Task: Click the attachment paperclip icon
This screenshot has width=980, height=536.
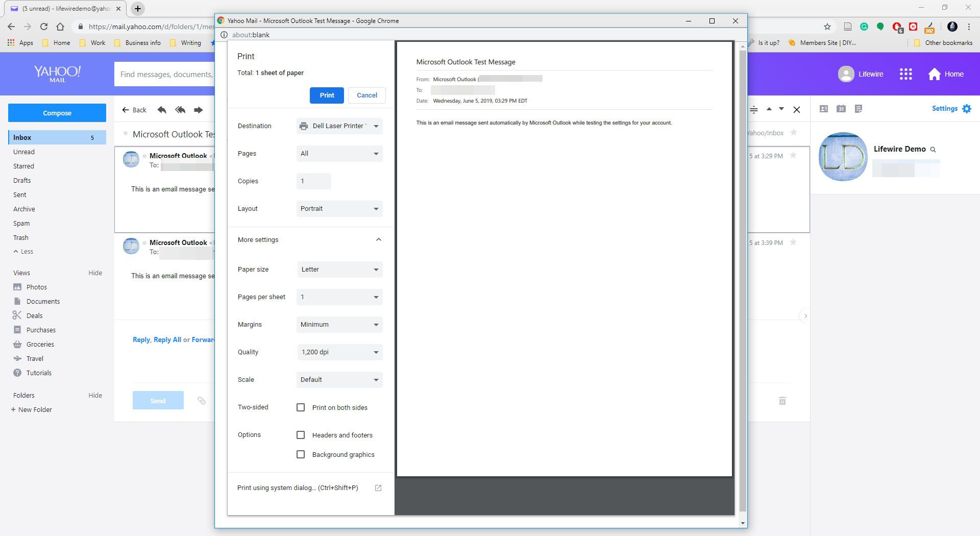Action: [x=202, y=401]
